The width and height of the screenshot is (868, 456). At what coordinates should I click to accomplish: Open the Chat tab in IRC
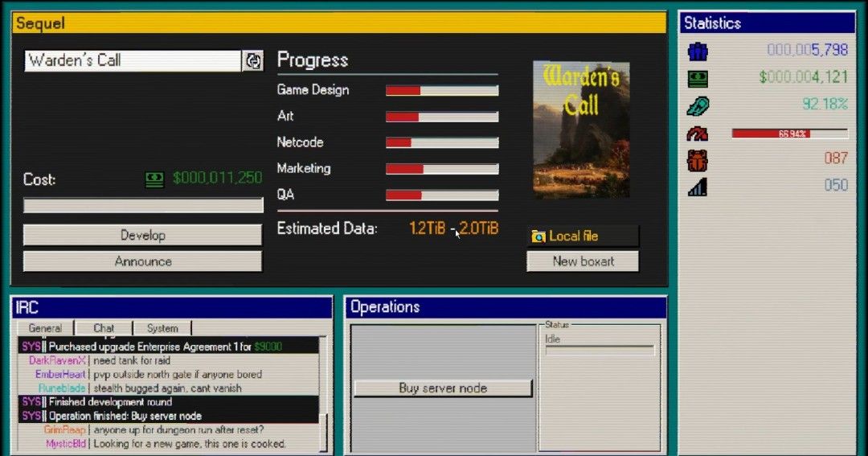(104, 328)
